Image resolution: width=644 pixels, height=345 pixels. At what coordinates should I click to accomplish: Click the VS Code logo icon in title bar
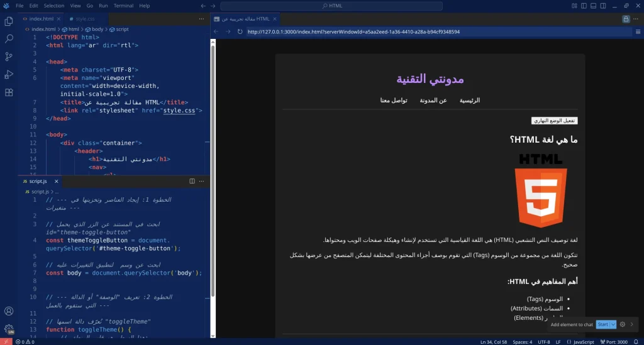6,6
